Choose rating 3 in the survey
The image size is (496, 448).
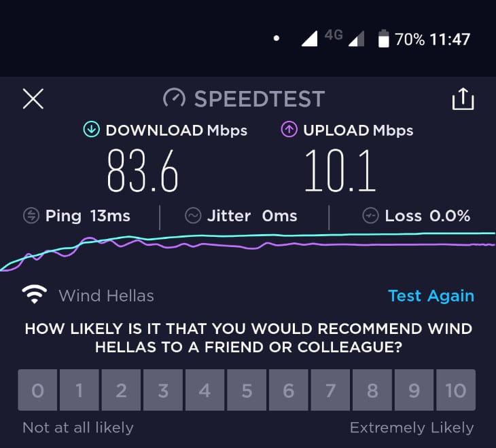[x=163, y=390]
